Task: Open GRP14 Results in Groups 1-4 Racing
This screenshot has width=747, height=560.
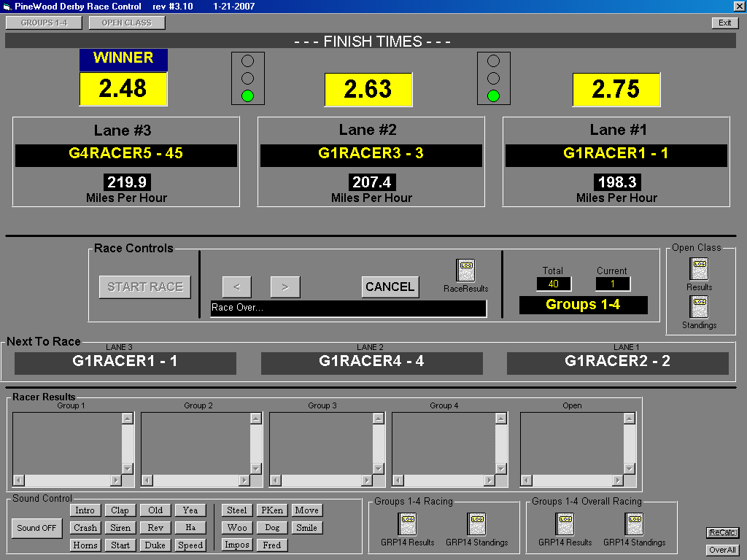Action: point(407,524)
